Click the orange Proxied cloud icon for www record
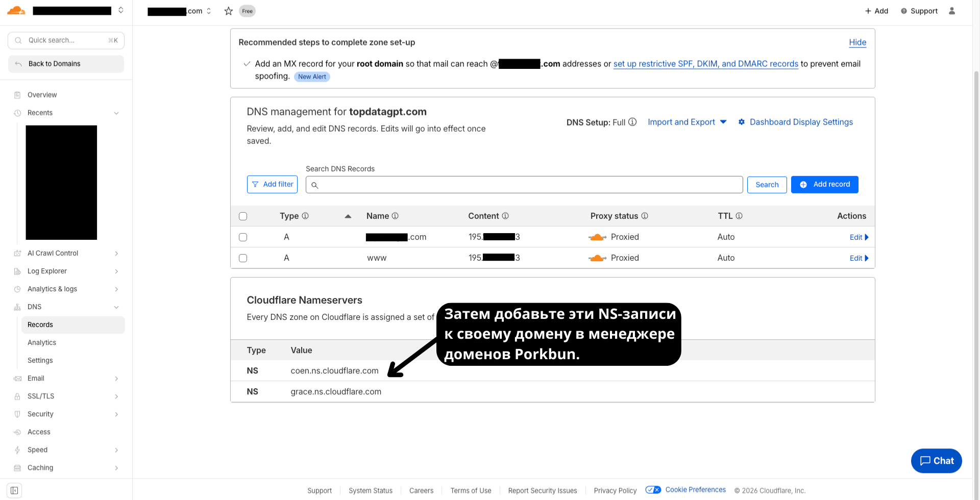Screen dimensions: 980x500 tap(597, 258)
